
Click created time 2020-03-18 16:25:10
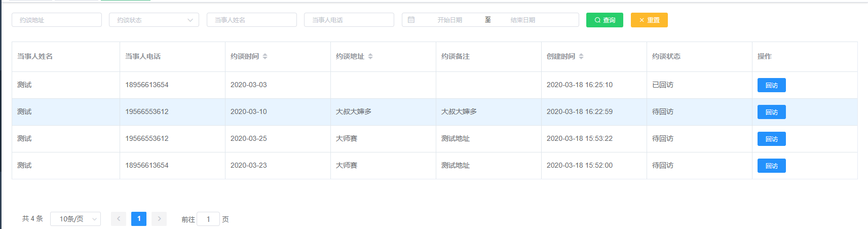coord(580,85)
